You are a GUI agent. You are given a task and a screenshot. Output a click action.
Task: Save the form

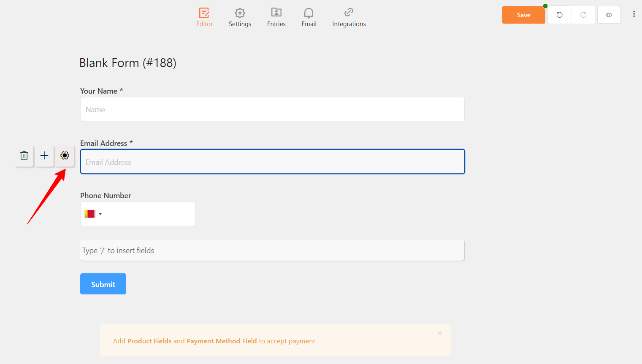pyautogui.click(x=523, y=14)
